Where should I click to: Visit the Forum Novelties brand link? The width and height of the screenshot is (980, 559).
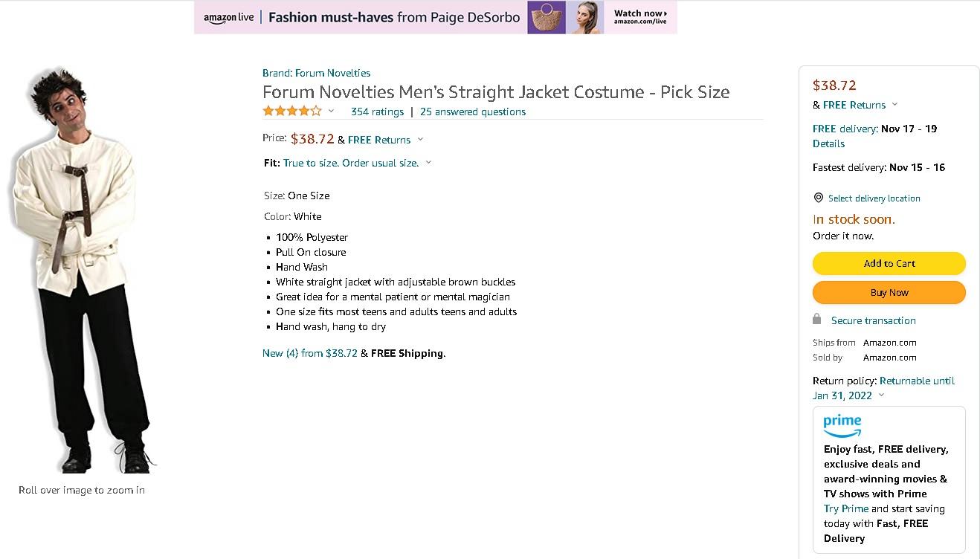(316, 73)
